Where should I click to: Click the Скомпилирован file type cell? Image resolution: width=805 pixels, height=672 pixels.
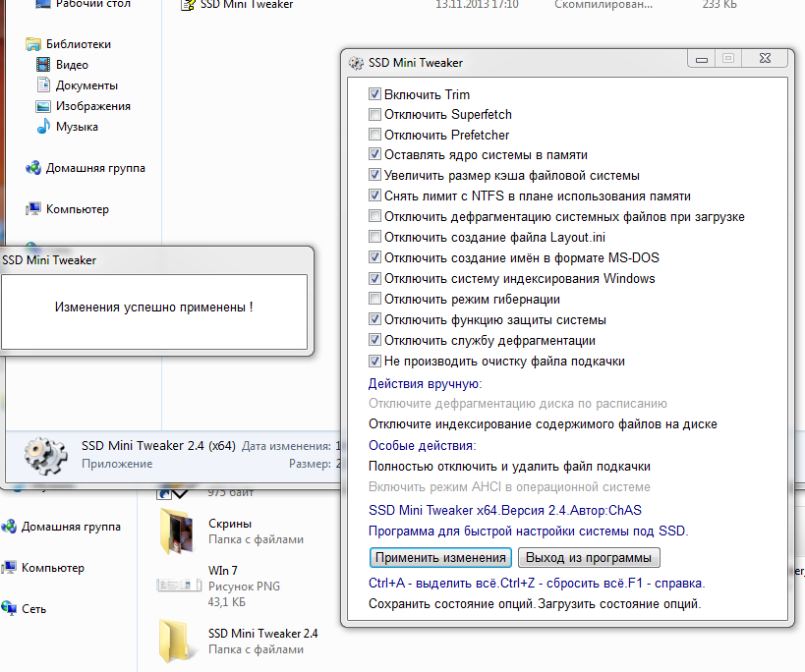tap(604, 5)
